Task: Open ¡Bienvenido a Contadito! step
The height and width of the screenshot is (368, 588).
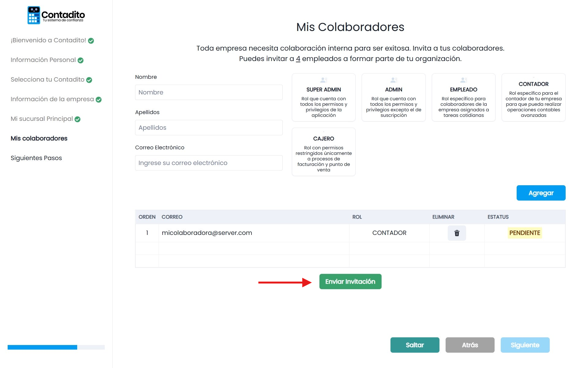Action: [48, 40]
